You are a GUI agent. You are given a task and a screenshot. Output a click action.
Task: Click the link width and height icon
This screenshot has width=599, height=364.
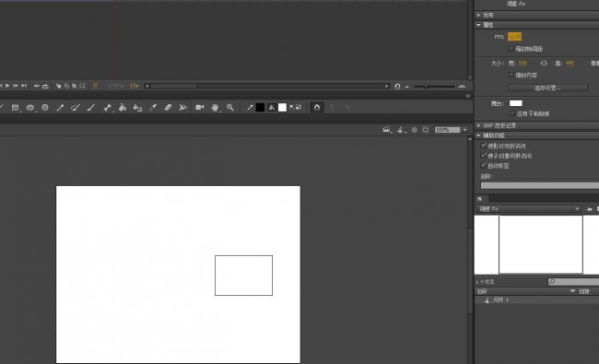(x=544, y=64)
